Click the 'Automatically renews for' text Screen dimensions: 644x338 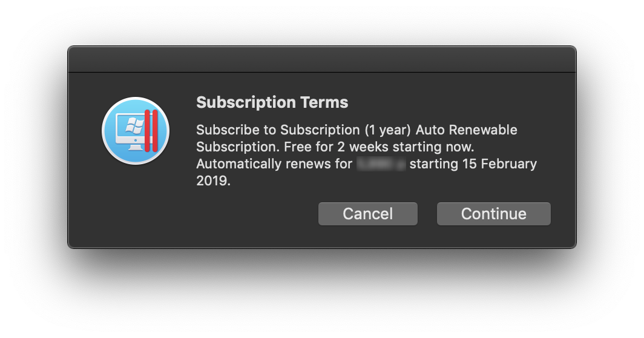[274, 164]
